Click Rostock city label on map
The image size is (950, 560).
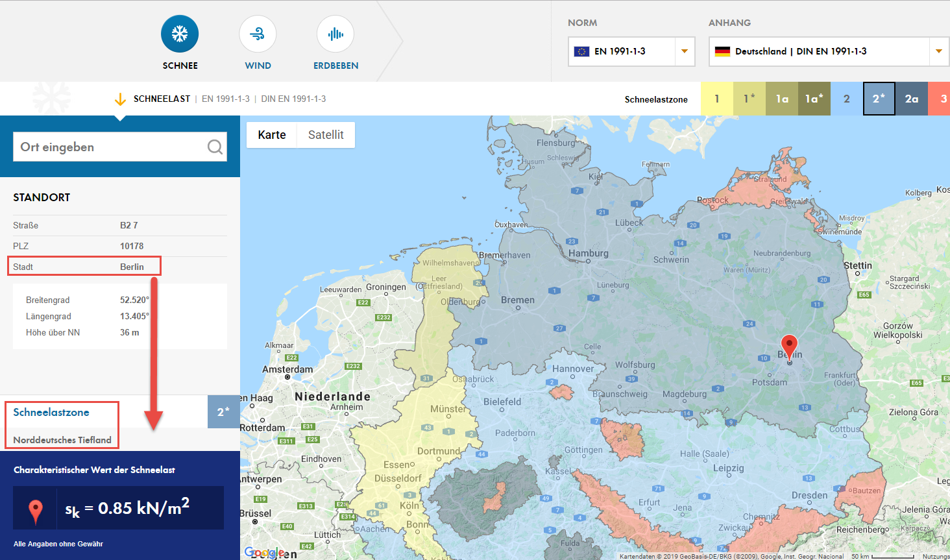pos(712,201)
